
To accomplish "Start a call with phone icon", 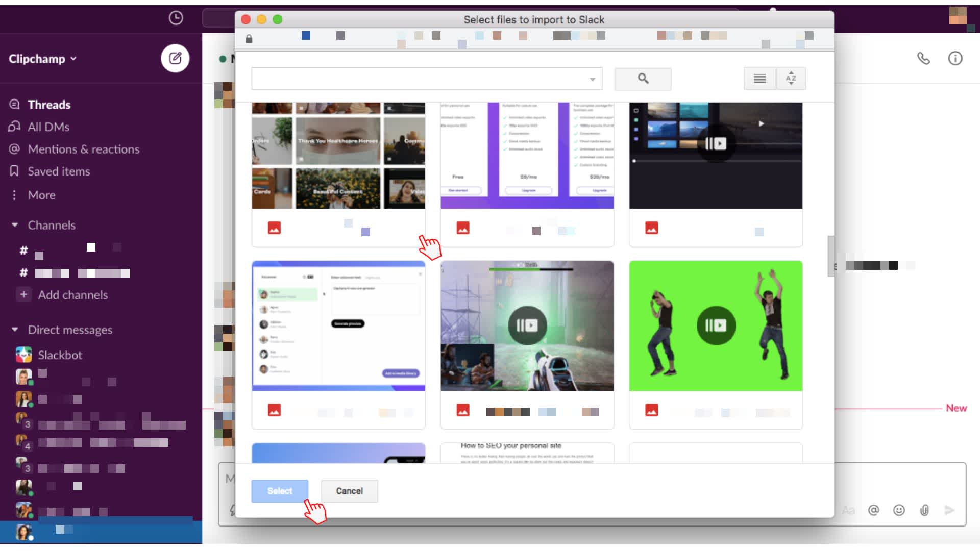I will pyautogui.click(x=923, y=58).
